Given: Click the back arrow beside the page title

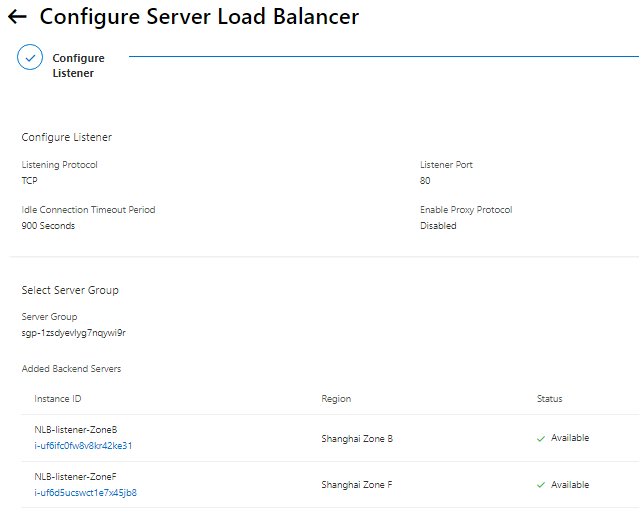Looking at the screenshot, I should (x=17, y=17).
